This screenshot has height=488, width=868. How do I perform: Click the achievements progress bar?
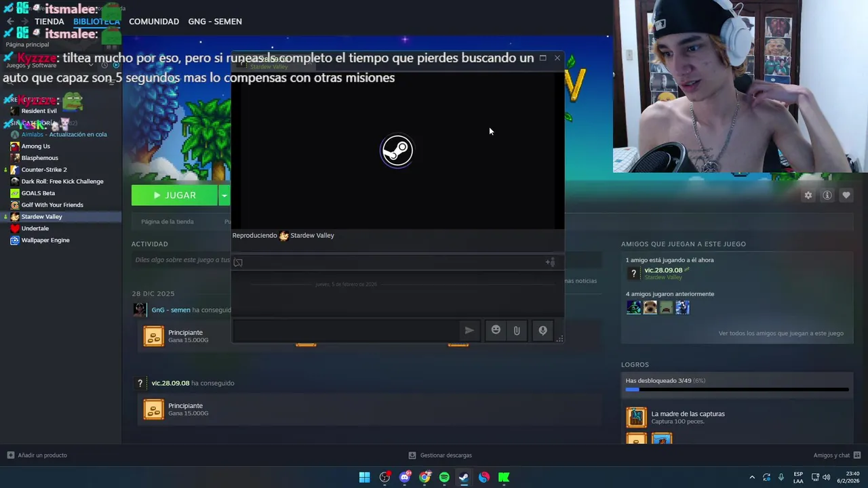(x=736, y=390)
